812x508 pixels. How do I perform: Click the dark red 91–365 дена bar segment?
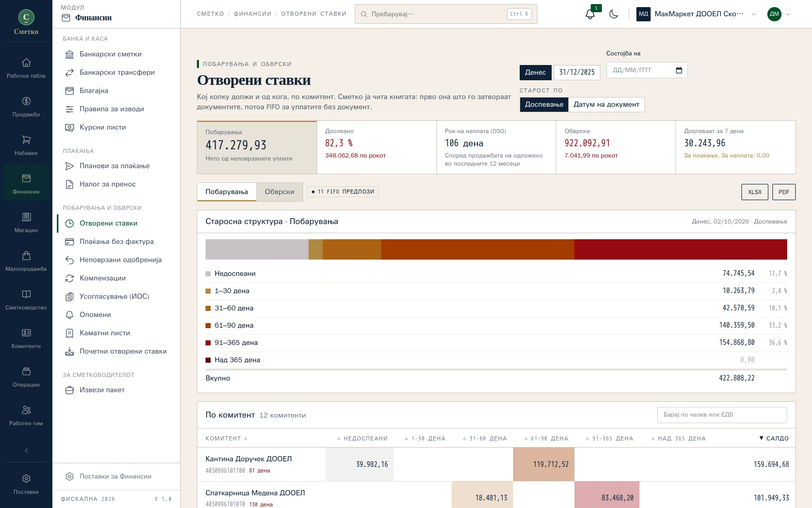(x=681, y=249)
